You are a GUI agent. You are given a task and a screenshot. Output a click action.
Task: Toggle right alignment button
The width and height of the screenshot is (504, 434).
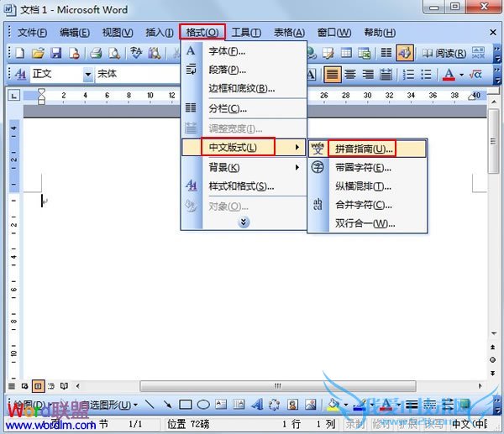(x=368, y=75)
